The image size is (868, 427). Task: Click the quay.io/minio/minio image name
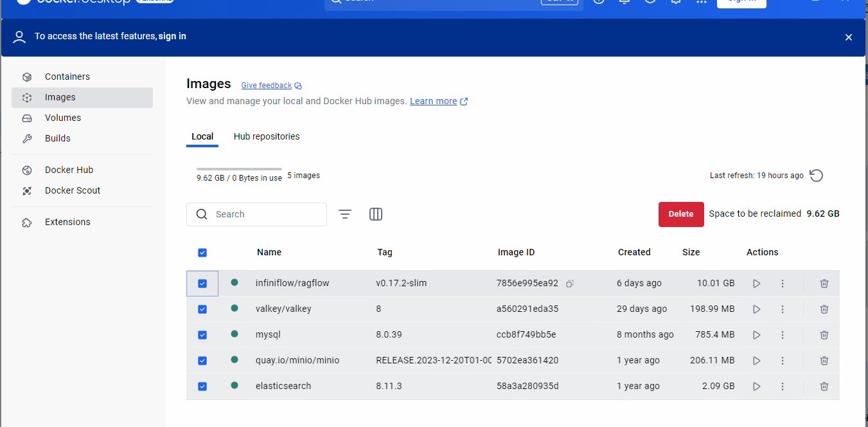point(297,360)
